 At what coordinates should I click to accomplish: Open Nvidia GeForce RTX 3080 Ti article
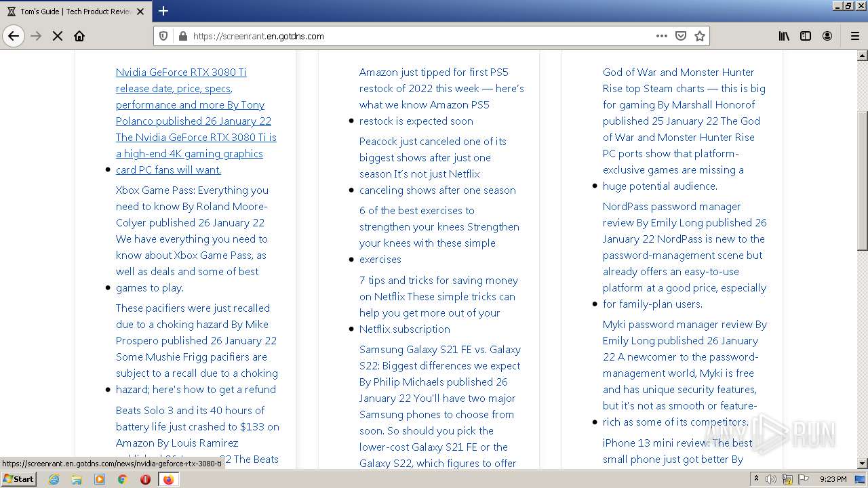(196, 121)
